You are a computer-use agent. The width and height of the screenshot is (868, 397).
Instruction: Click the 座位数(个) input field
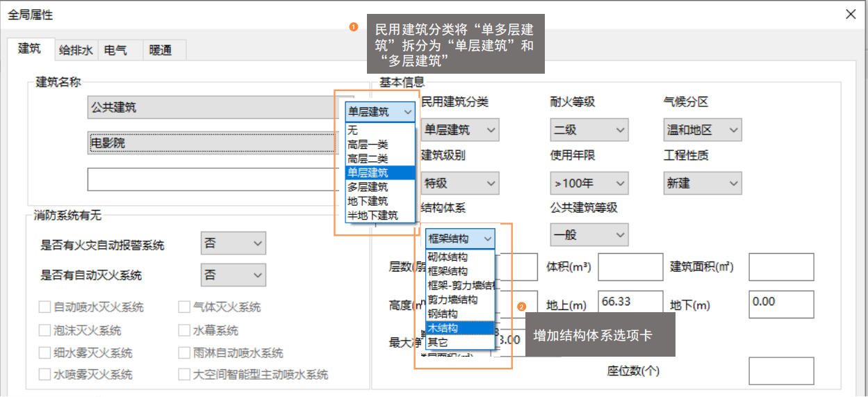pos(781,371)
